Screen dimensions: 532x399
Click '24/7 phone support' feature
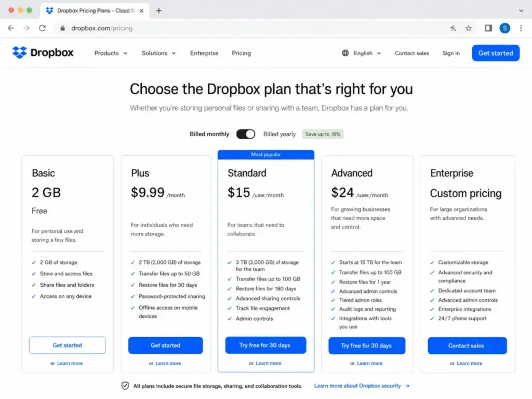click(462, 318)
